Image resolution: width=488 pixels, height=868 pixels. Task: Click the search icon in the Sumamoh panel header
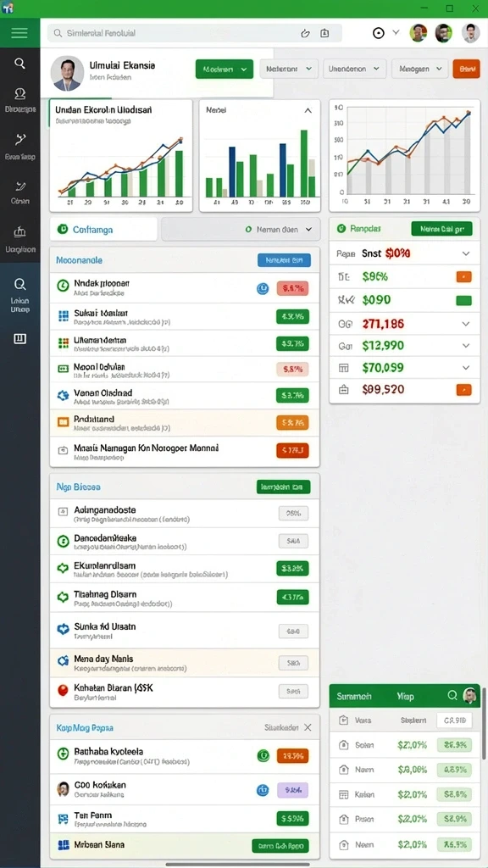point(452,695)
